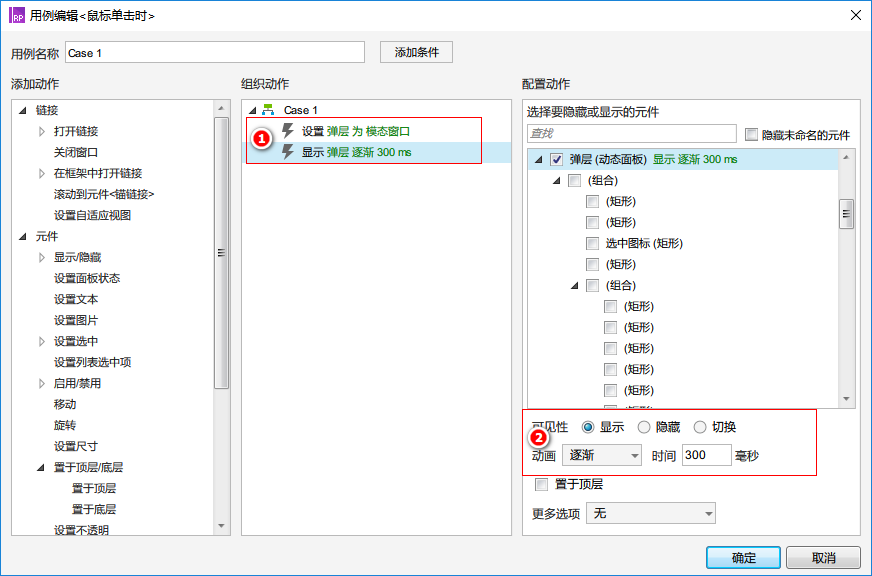Select the 切换 radio button

pyautogui.click(x=700, y=427)
